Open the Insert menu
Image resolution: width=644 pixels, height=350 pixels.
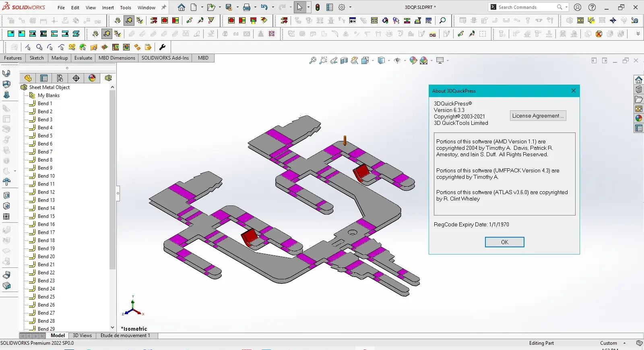click(108, 8)
